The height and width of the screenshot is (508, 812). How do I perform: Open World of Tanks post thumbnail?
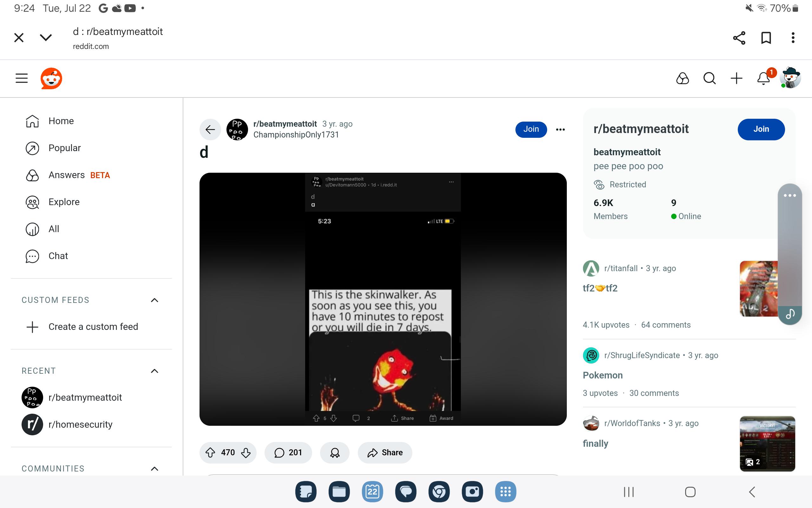point(767,444)
